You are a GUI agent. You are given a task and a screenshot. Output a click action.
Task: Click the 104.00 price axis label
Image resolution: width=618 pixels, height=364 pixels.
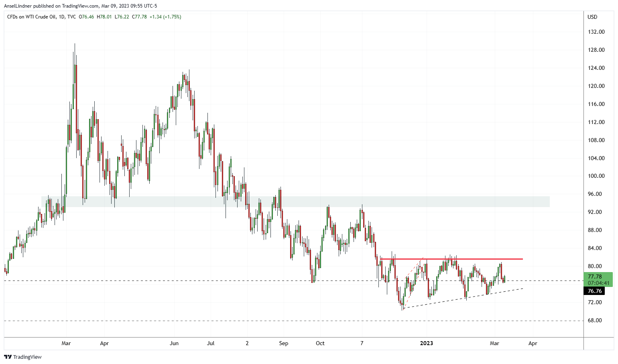596,158
